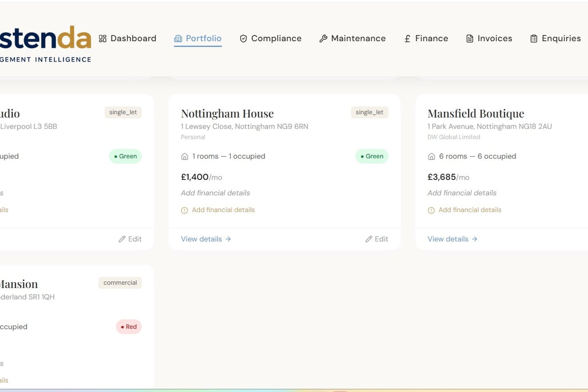Click the commercial tag on Sunderland card
Viewport: 588px width, 392px height.
point(120,283)
